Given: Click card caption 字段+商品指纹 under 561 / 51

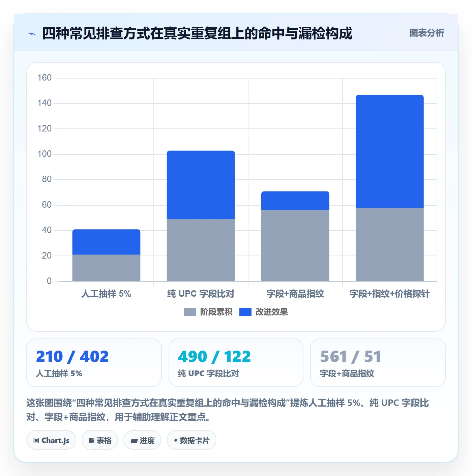Looking at the screenshot, I should (x=347, y=374).
